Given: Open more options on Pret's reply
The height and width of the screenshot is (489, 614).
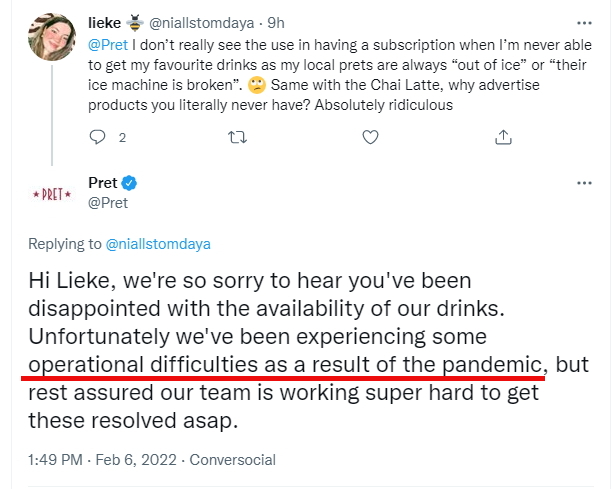Looking at the screenshot, I should coord(584,184).
